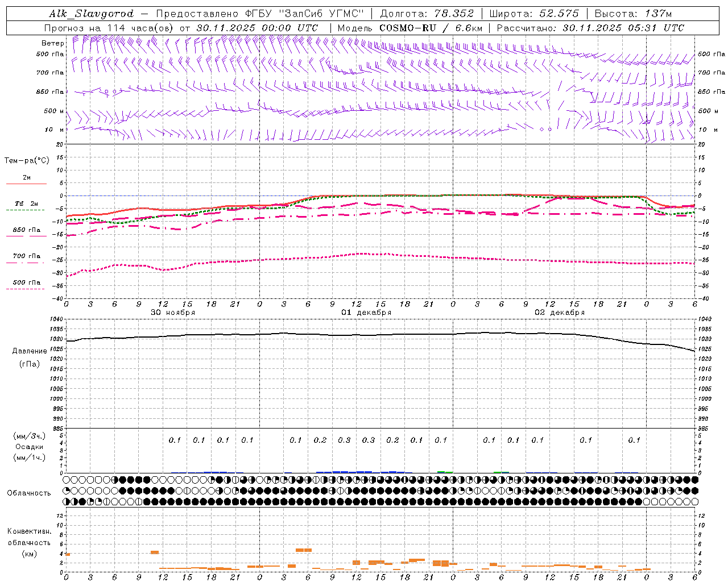
Task: Click the "Осадки" precipitation label
Action: [x=30, y=447]
